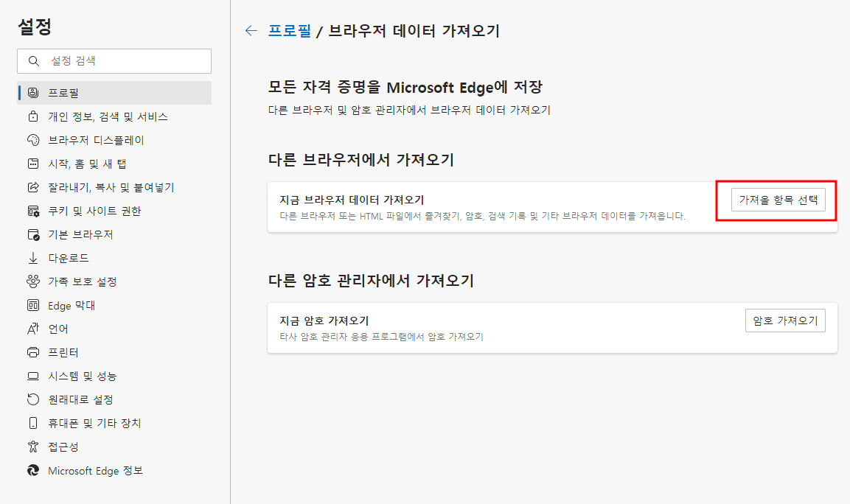Go to 브라우저 디스플레이 settings
The height and width of the screenshot is (504, 850).
coord(114,140)
